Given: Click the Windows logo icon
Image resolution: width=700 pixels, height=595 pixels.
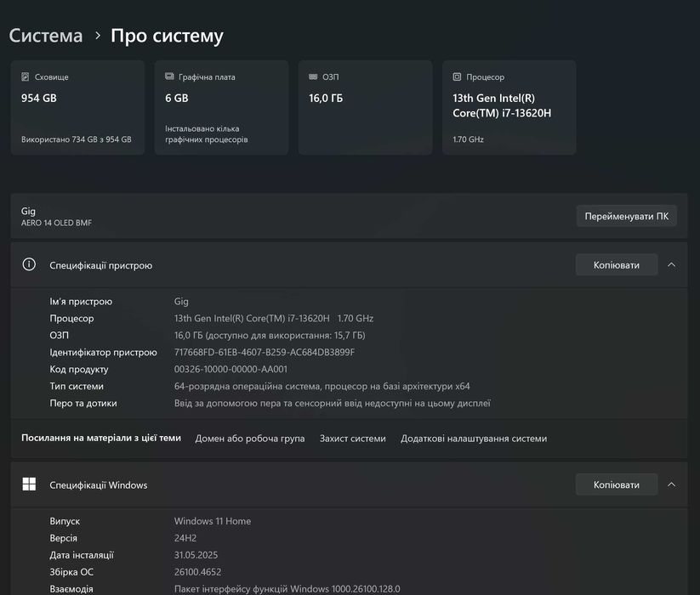Looking at the screenshot, I should coord(29,484).
